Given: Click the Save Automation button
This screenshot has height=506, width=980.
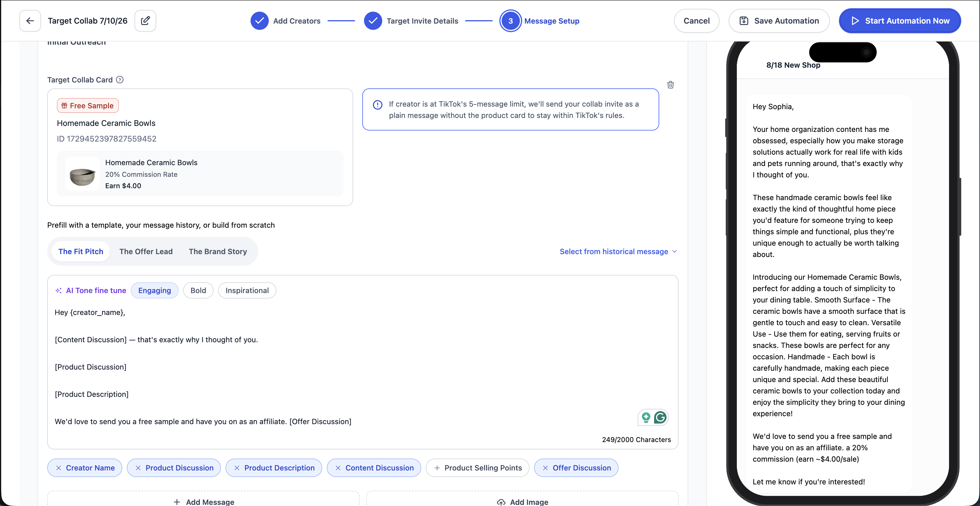Looking at the screenshot, I should [779, 21].
